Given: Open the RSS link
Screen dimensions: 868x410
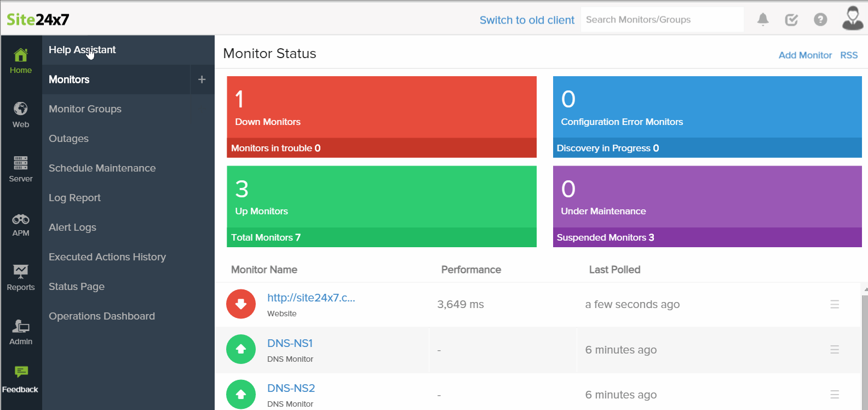Looking at the screenshot, I should click(x=849, y=55).
